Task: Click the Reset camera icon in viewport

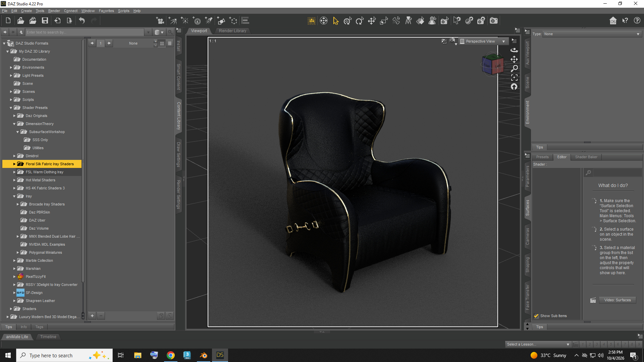Action: pos(514,86)
